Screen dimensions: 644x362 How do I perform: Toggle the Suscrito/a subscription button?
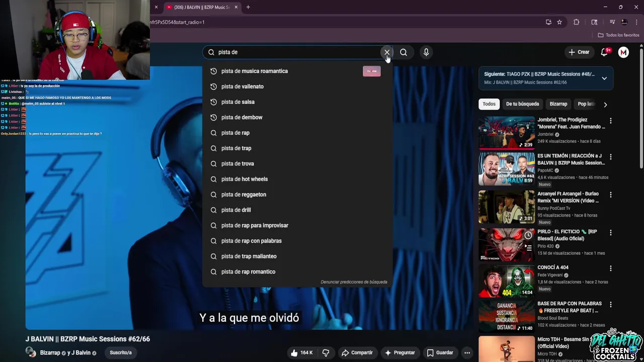[x=121, y=352]
